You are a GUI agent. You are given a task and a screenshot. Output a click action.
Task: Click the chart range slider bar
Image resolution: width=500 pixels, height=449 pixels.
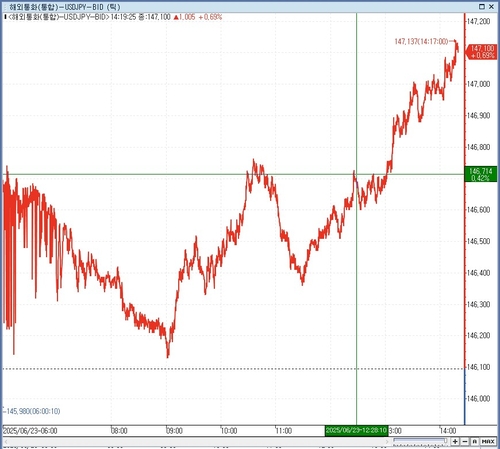419,441
